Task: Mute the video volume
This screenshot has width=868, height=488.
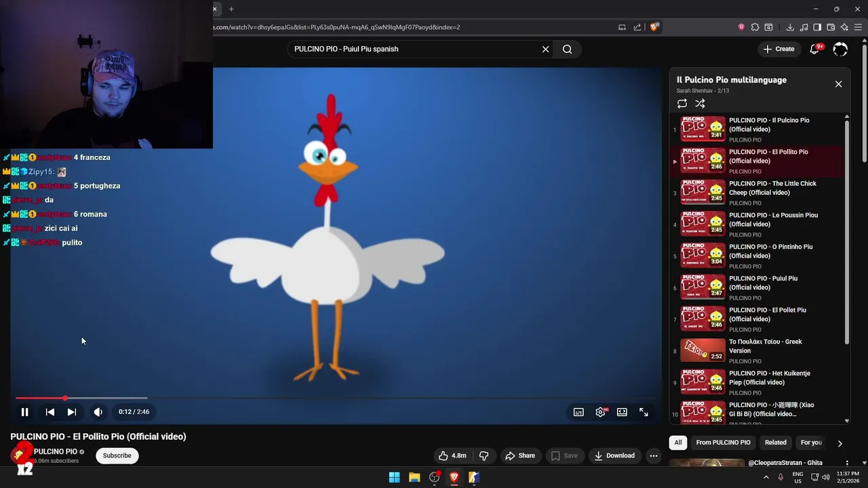Action: tap(98, 411)
